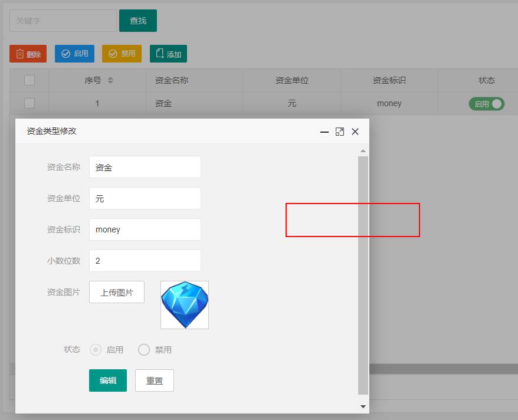Minimize the 资金类型修改 dialog
The width and height of the screenshot is (518, 420).
pyautogui.click(x=324, y=132)
